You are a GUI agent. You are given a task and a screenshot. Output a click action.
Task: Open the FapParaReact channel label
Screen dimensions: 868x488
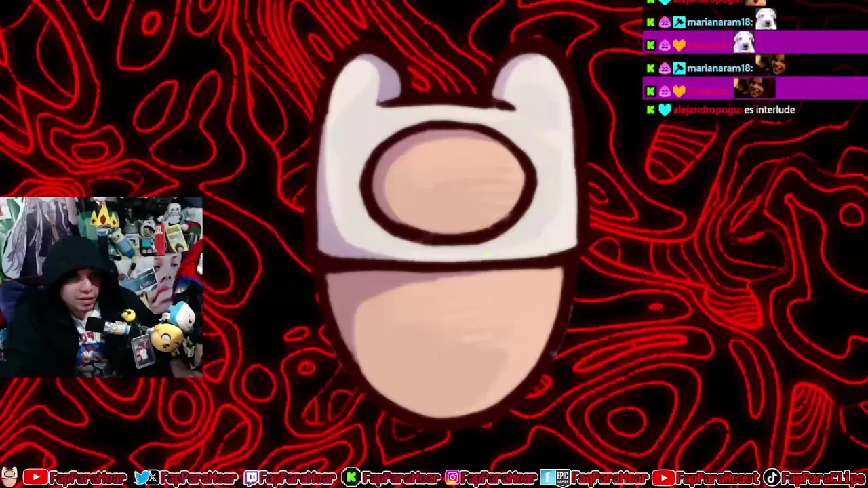(717, 478)
